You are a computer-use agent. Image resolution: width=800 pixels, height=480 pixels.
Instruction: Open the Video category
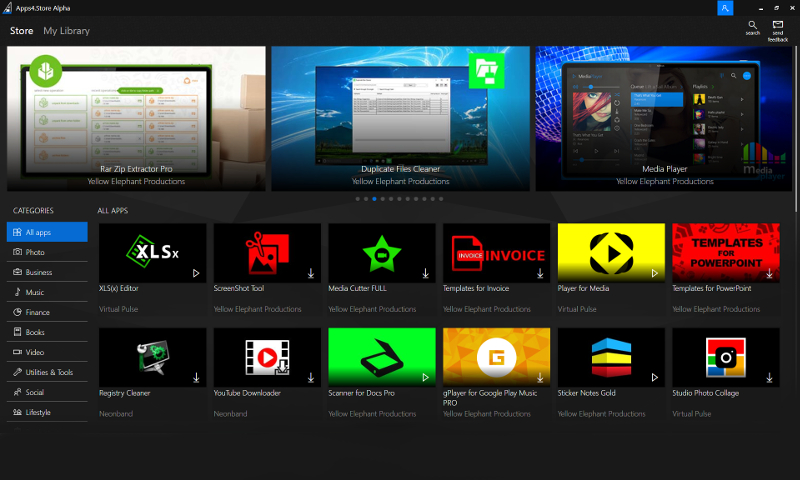point(47,352)
